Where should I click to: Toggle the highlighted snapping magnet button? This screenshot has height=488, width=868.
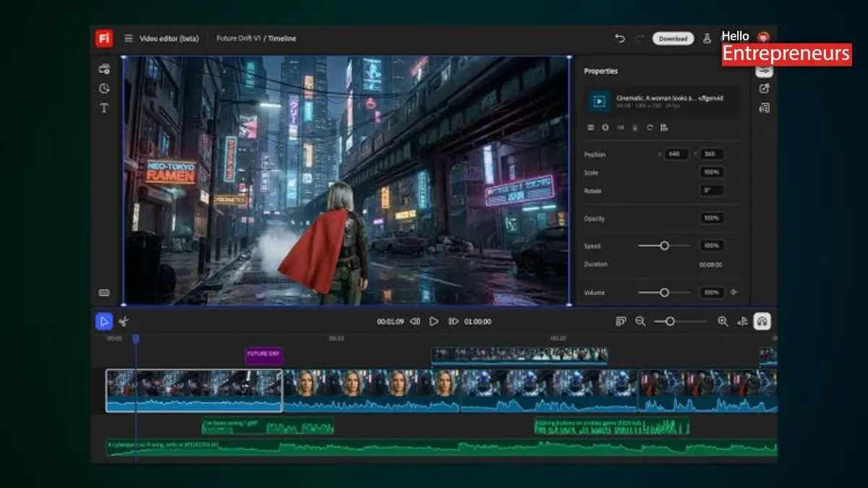pos(762,322)
